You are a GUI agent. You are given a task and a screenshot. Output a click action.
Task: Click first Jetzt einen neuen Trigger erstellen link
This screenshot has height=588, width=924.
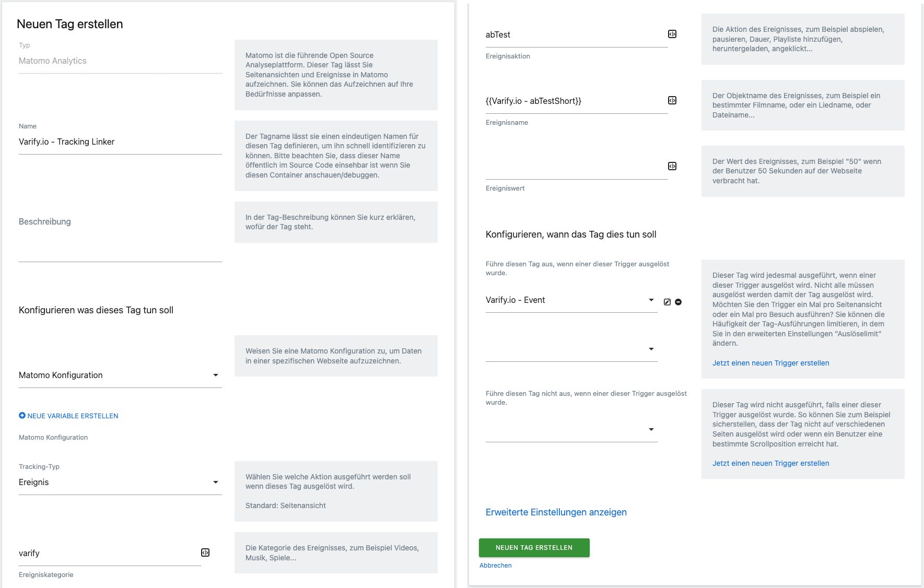(770, 363)
